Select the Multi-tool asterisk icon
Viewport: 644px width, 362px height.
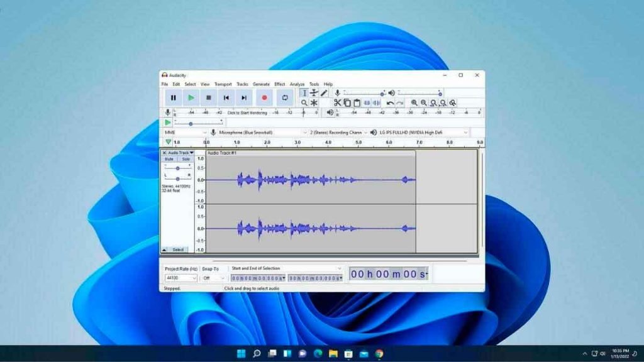314,102
